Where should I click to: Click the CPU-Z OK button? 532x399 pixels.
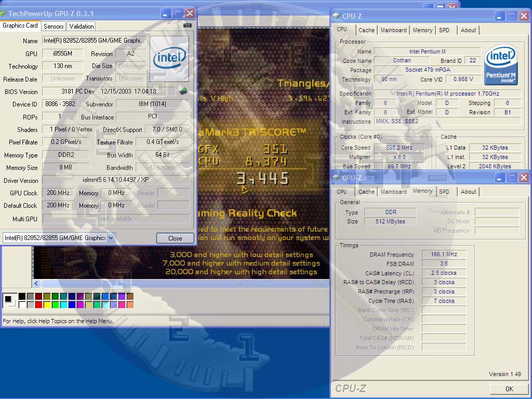pyautogui.click(x=509, y=389)
